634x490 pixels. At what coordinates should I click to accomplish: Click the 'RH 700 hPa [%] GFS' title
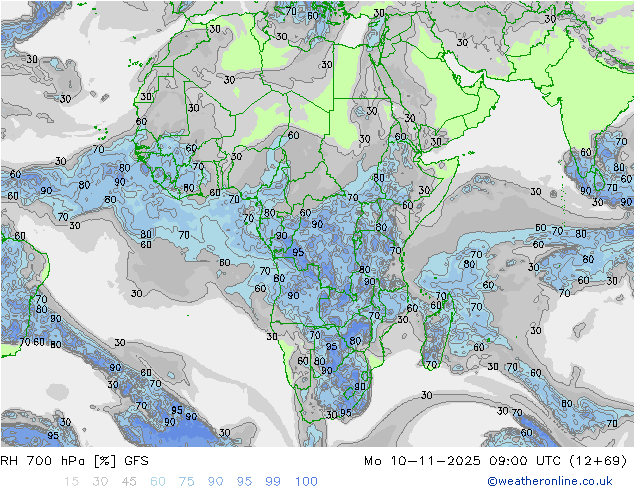click(x=74, y=460)
